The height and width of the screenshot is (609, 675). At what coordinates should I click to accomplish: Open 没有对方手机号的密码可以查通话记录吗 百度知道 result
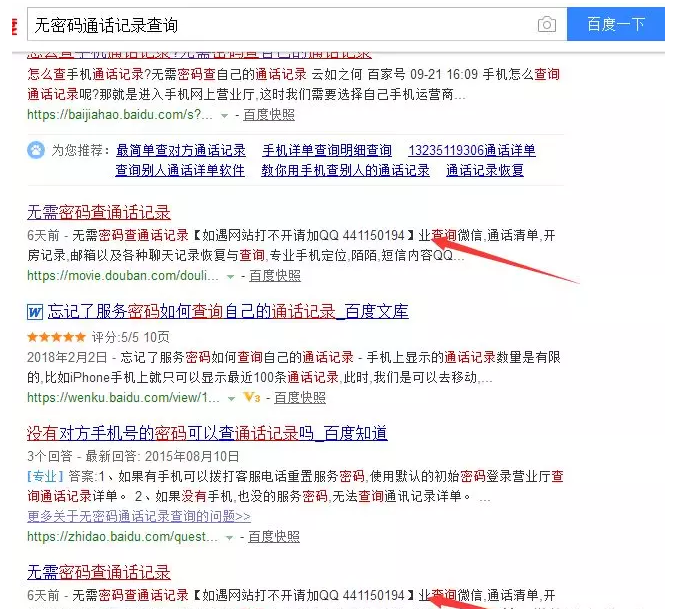tap(207, 433)
